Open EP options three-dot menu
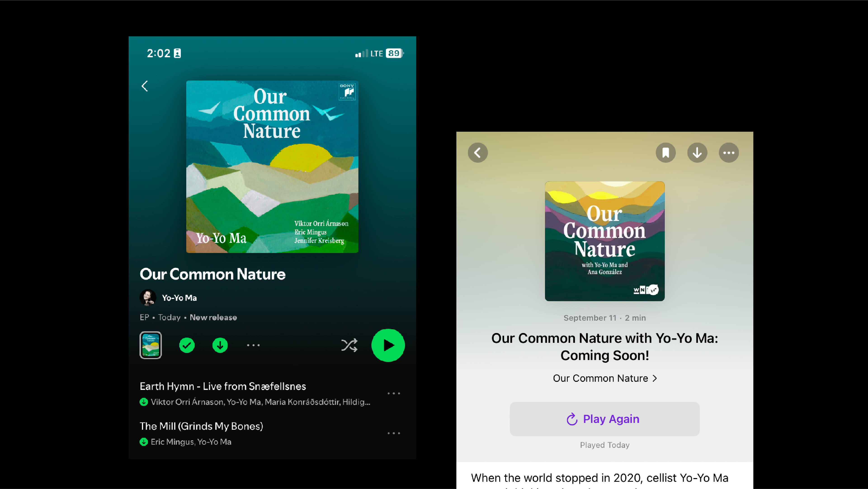The height and width of the screenshot is (489, 868). [x=253, y=345]
